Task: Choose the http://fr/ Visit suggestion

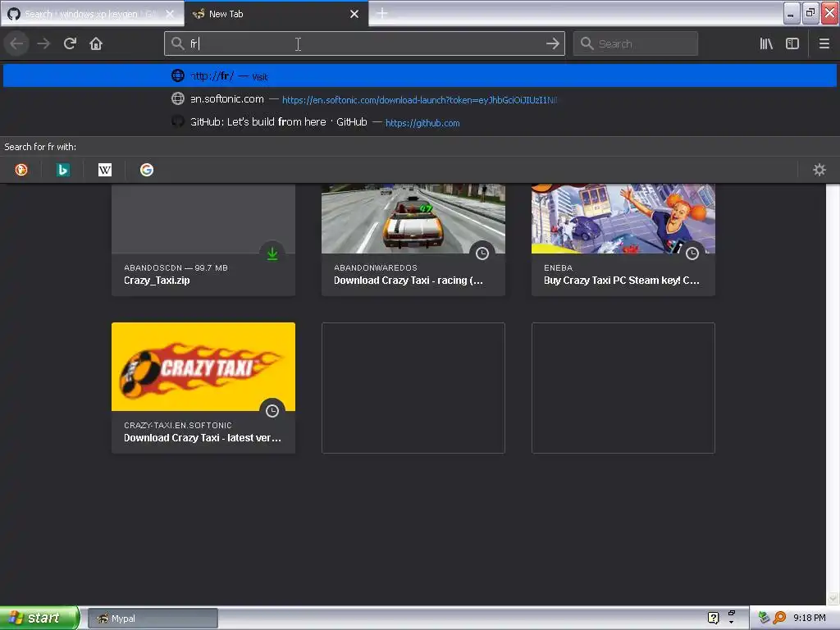Action: (420, 75)
